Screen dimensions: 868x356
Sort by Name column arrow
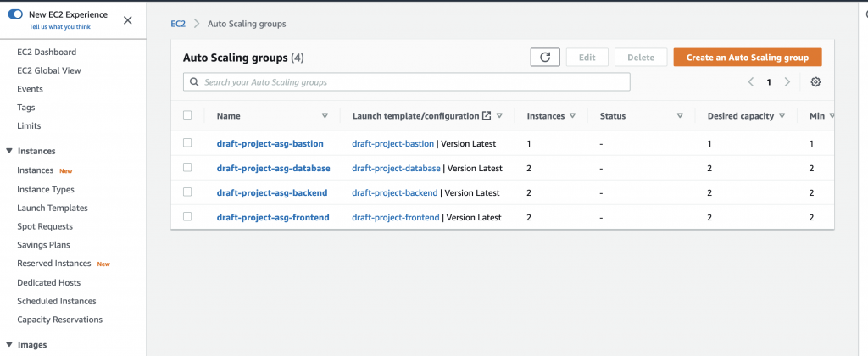tap(325, 116)
